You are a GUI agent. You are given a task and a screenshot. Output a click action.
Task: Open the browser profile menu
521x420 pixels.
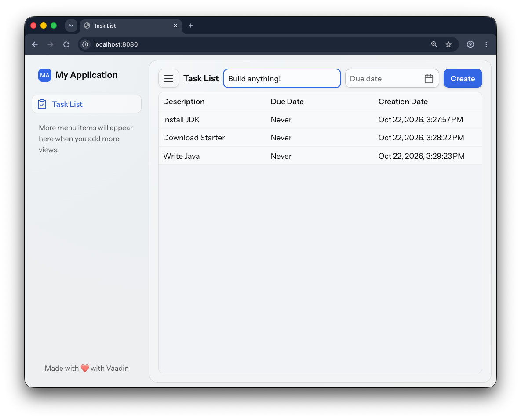pyautogui.click(x=470, y=44)
